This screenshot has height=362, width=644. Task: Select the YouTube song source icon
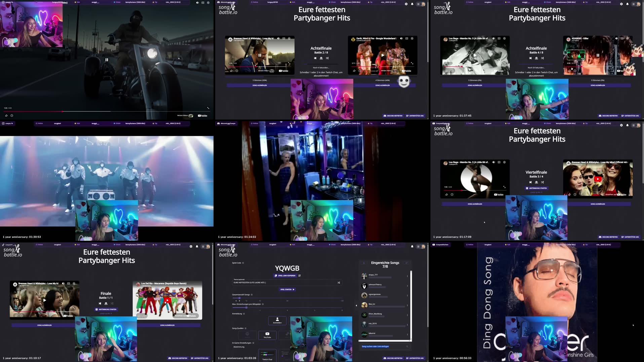(267, 335)
